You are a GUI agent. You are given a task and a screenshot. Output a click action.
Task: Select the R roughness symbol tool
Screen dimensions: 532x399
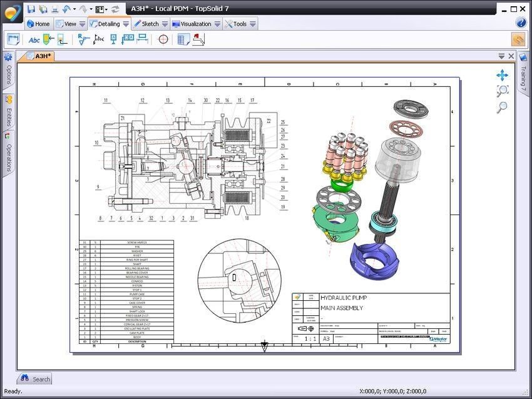tap(83, 39)
